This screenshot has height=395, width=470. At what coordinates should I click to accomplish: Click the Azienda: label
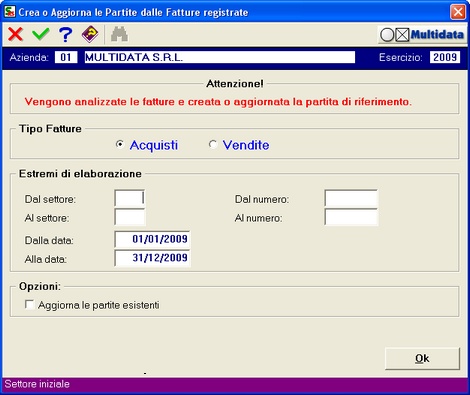pyautogui.click(x=29, y=57)
